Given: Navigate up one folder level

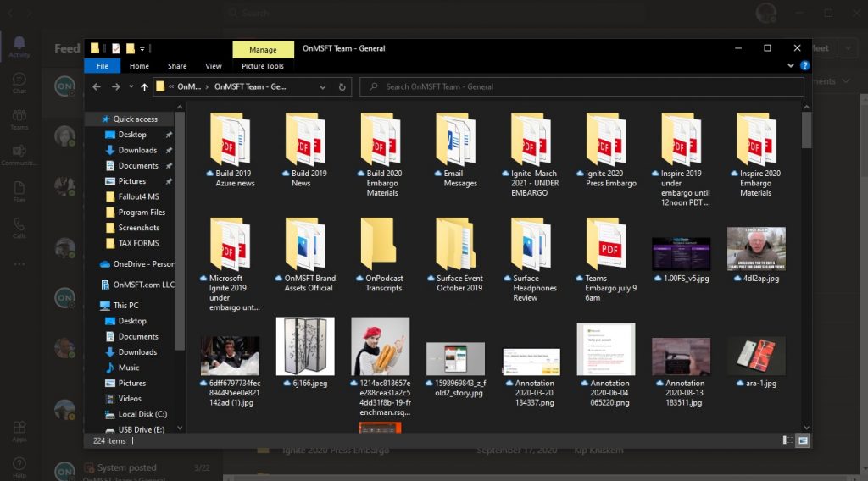Looking at the screenshot, I should click(144, 87).
